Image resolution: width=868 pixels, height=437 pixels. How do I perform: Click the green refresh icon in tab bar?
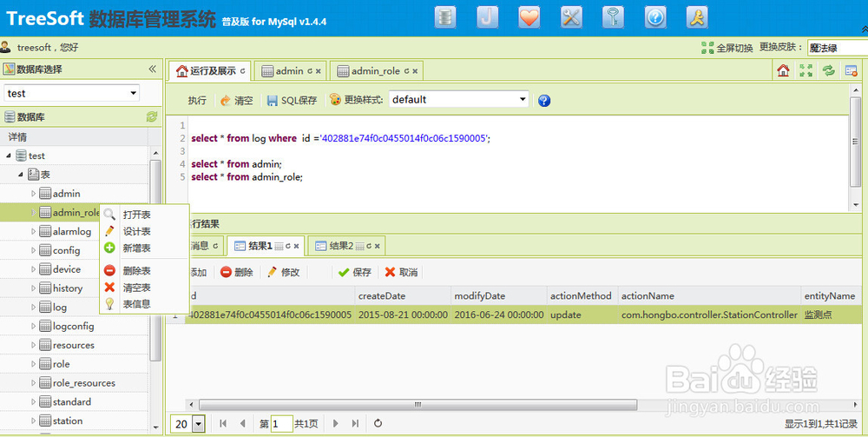pyautogui.click(x=828, y=70)
